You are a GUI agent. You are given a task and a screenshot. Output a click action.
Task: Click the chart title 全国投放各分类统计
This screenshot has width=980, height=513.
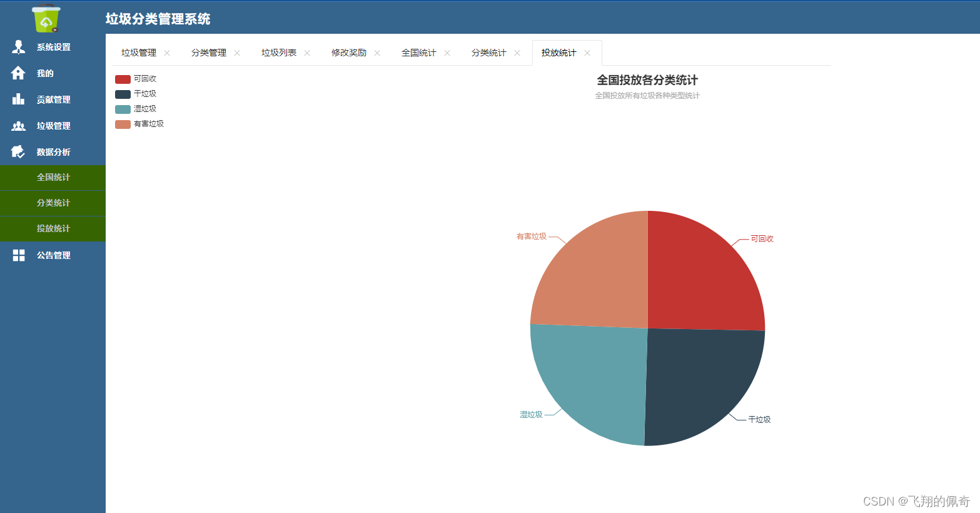click(647, 80)
